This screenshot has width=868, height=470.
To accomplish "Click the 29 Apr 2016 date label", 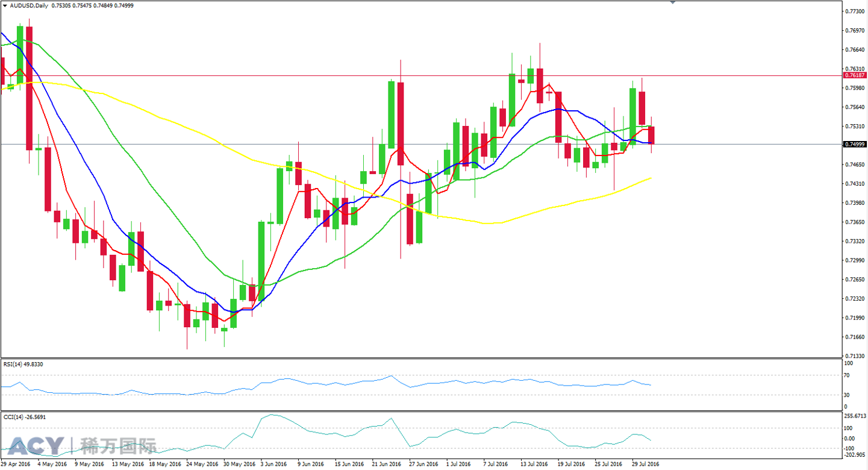I will tap(16, 465).
